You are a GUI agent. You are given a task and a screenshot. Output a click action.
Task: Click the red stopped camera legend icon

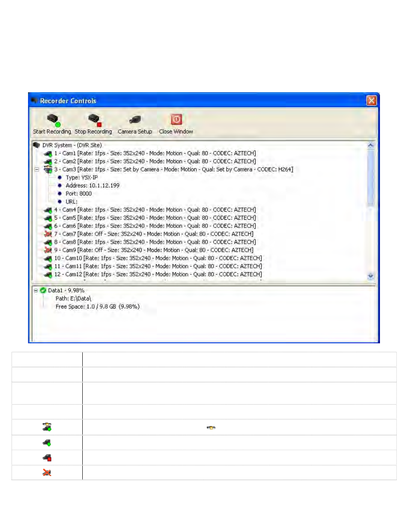click(47, 458)
